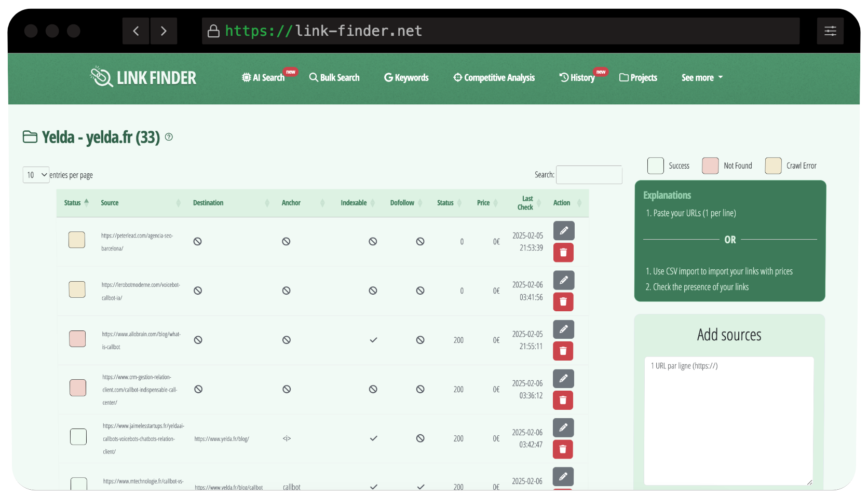This screenshot has width=868, height=497.
Task: Expand the See more dropdown
Action: 702,77
